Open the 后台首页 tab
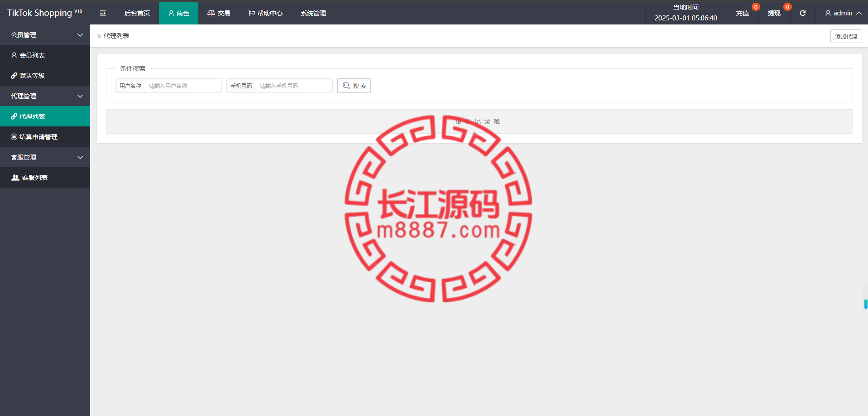Screen dimensions: 868x416 137,13
